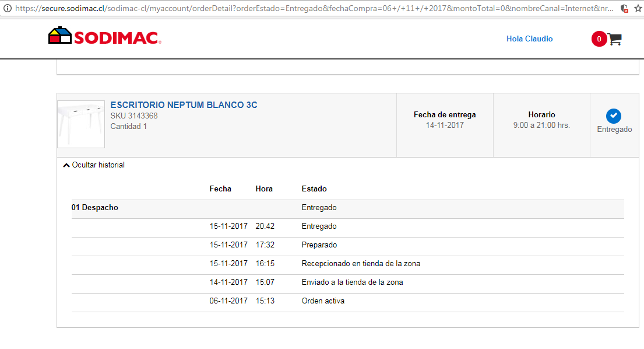Screen dimensions: 644x349
Task: Click the blue Entregado checkmark icon
Action: click(x=614, y=116)
